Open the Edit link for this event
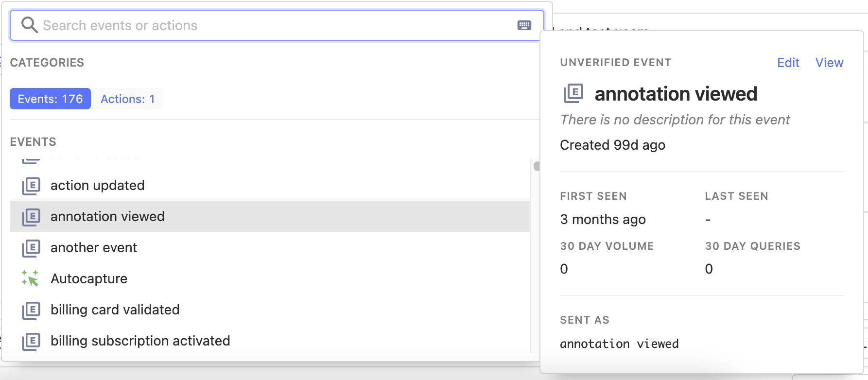This screenshot has width=868, height=380. [788, 63]
